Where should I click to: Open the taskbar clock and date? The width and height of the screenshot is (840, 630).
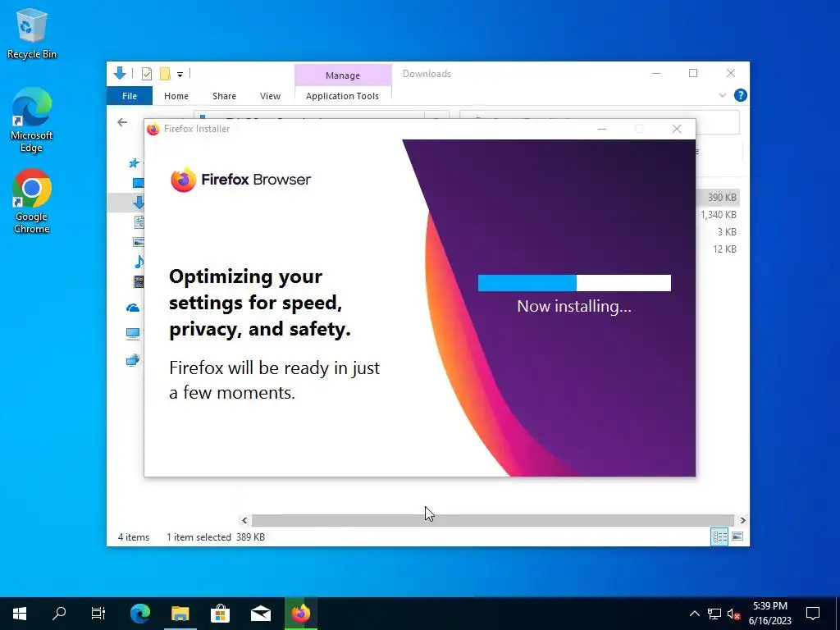[x=769, y=614]
